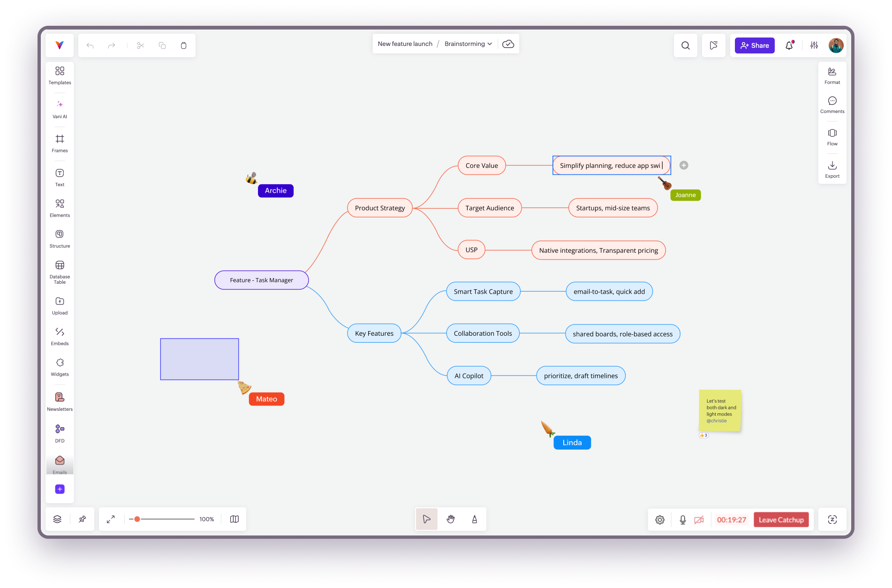
Task: Click the AI Copilot node
Action: tap(469, 376)
